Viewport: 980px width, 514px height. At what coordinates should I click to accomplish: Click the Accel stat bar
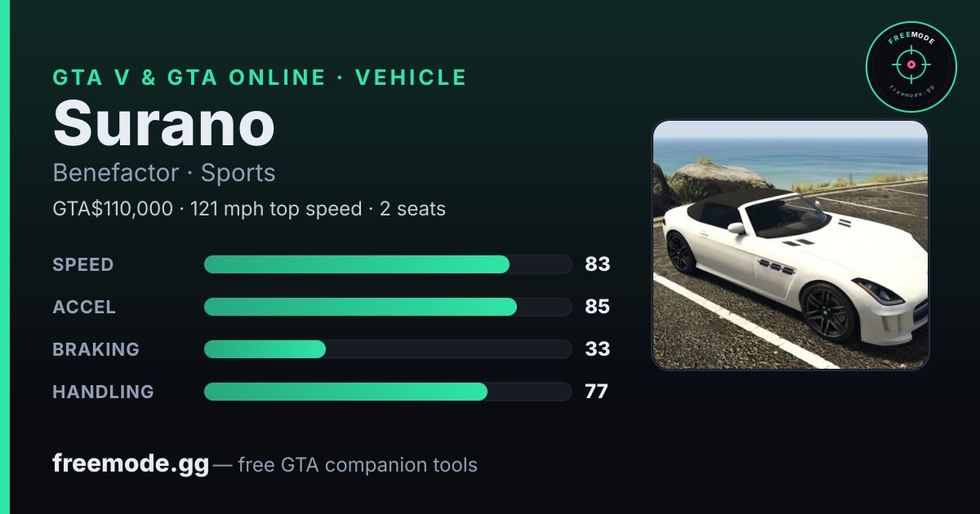387,307
